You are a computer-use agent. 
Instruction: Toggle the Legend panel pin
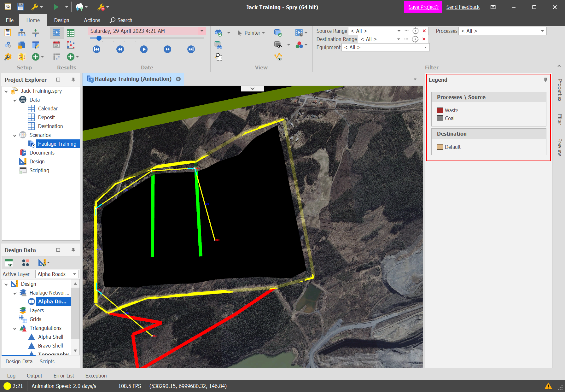(x=545, y=80)
